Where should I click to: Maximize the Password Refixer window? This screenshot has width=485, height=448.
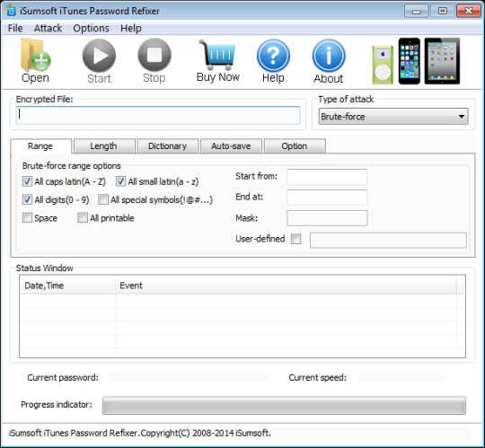[x=442, y=11]
